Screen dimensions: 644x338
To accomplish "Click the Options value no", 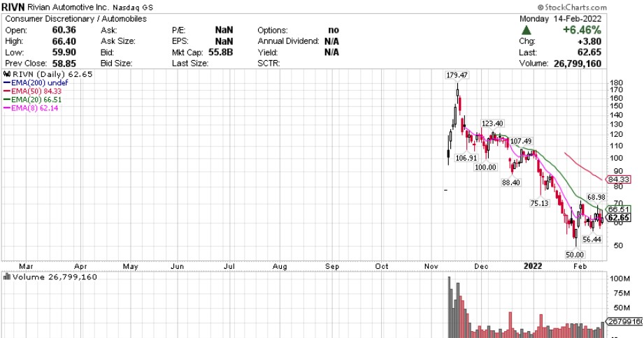I will [334, 30].
